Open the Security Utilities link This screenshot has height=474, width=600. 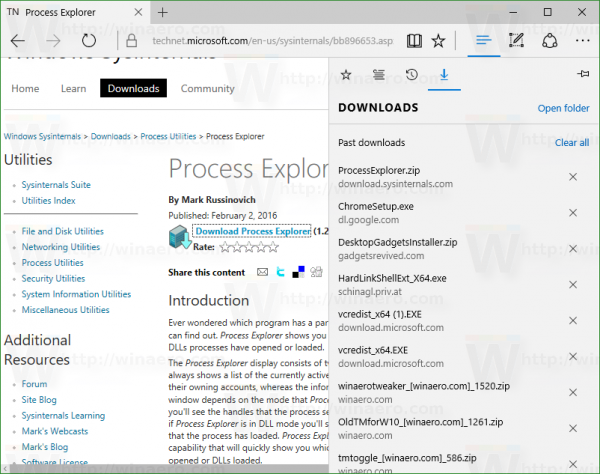tap(53, 279)
